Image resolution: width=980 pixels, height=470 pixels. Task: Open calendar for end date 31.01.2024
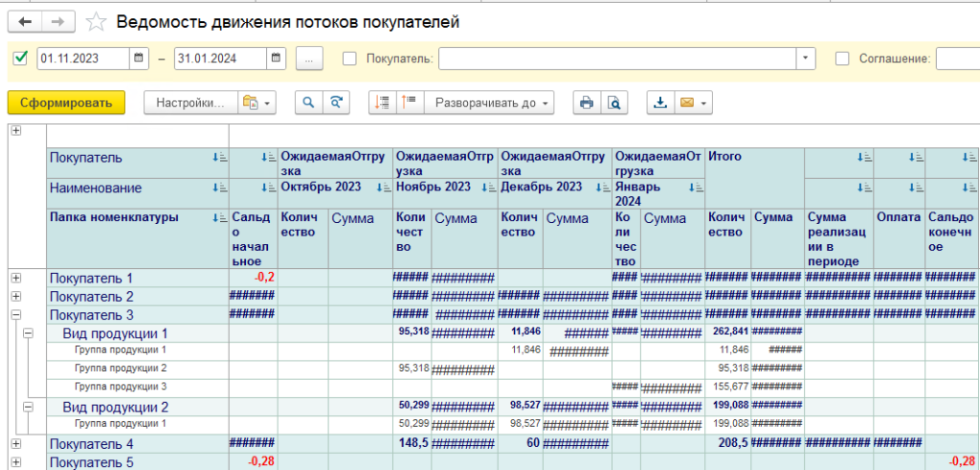point(277,58)
